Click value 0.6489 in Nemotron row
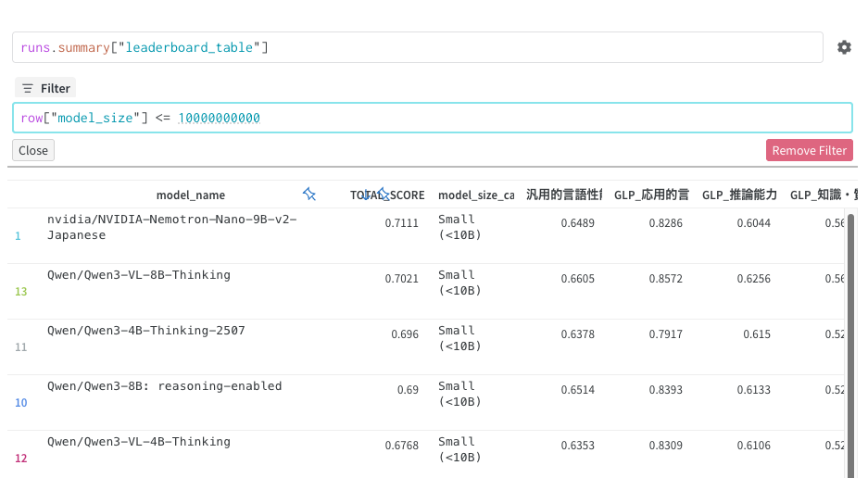Screen dimensions: 868x478 [x=577, y=222]
